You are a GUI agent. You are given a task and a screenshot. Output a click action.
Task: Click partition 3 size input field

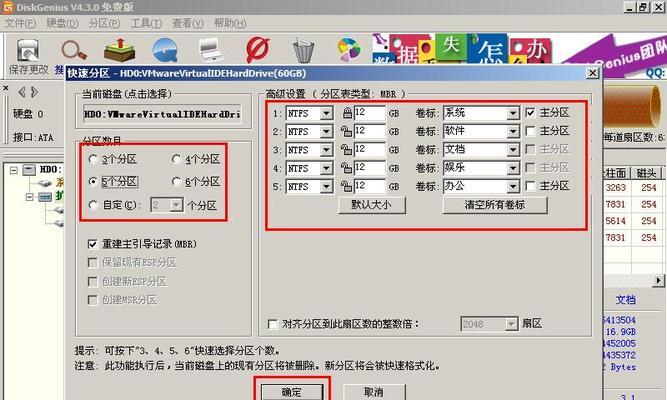369,150
